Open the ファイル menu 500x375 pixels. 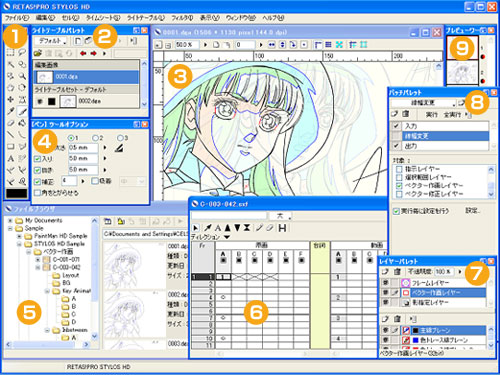[16, 18]
